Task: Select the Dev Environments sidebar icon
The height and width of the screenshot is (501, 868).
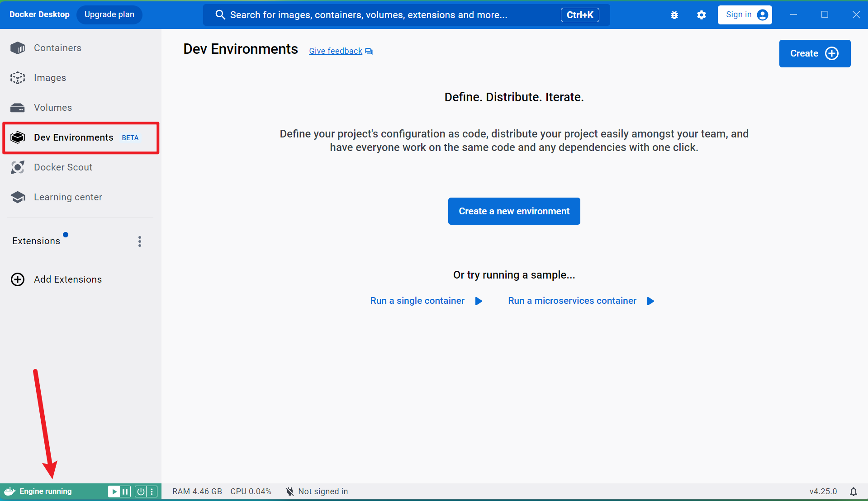Action: click(x=18, y=137)
